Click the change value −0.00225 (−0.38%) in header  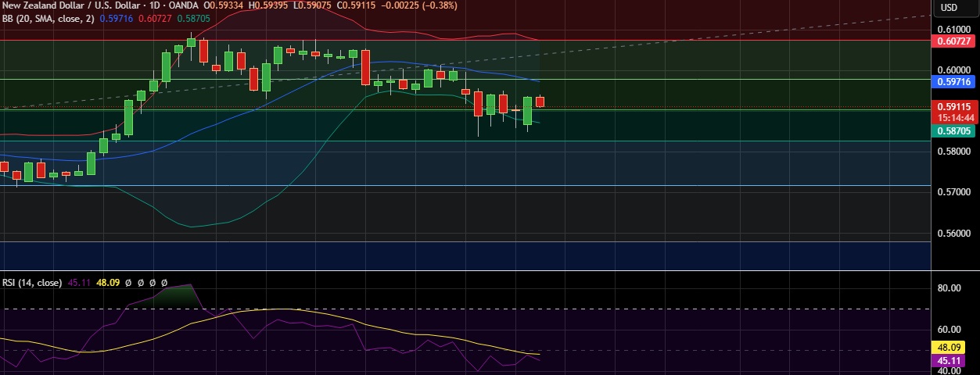point(421,5)
